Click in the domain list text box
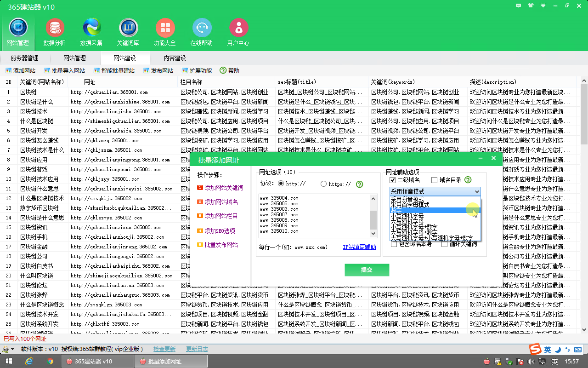The height and width of the screenshot is (368, 588). (314, 215)
